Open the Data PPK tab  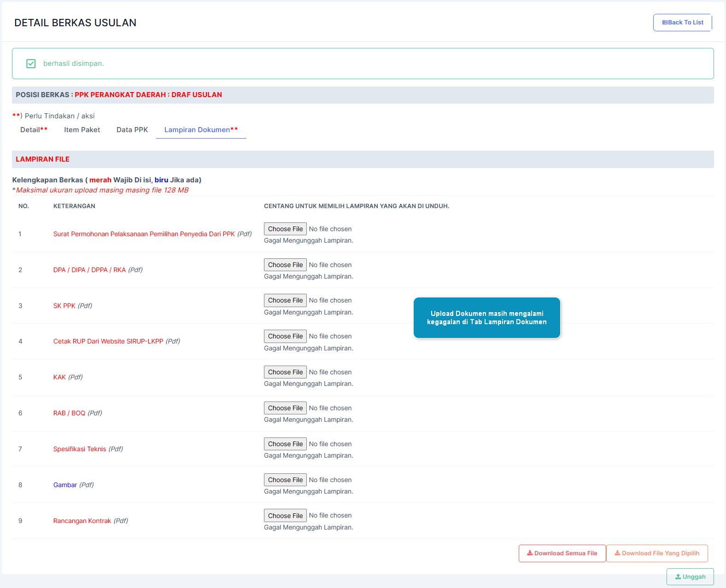pyautogui.click(x=132, y=130)
